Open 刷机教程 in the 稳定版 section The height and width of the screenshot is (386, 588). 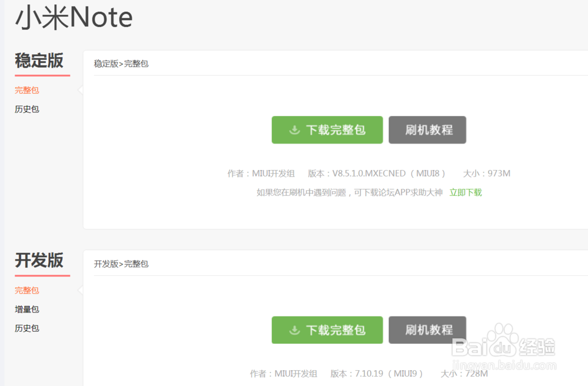click(427, 130)
